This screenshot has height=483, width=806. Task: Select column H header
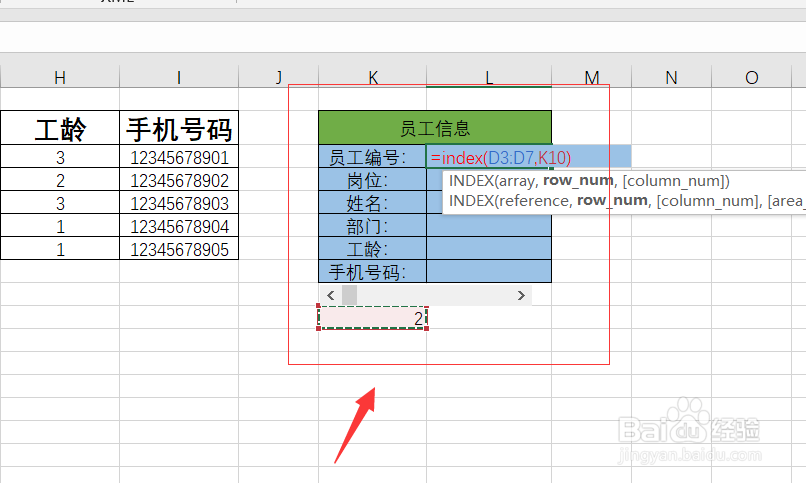(x=60, y=77)
